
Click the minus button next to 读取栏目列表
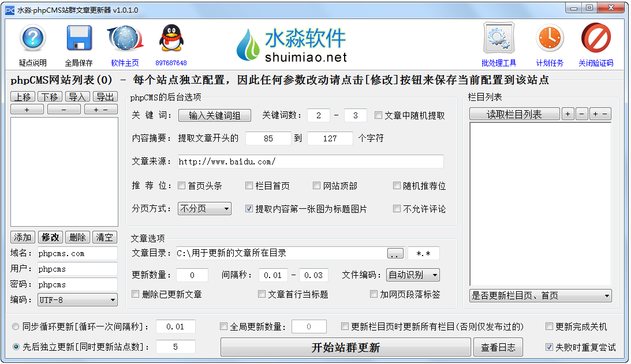point(582,114)
